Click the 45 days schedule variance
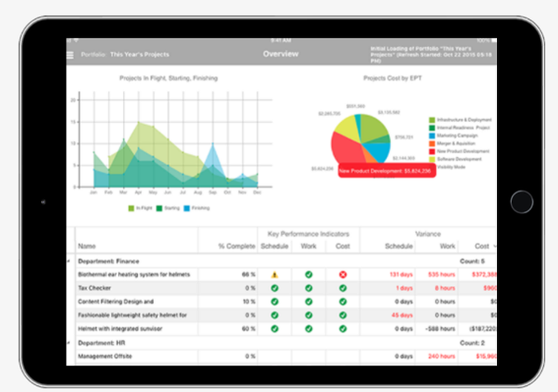Image resolution: width=558 pixels, height=392 pixels. tap(402, 315)
